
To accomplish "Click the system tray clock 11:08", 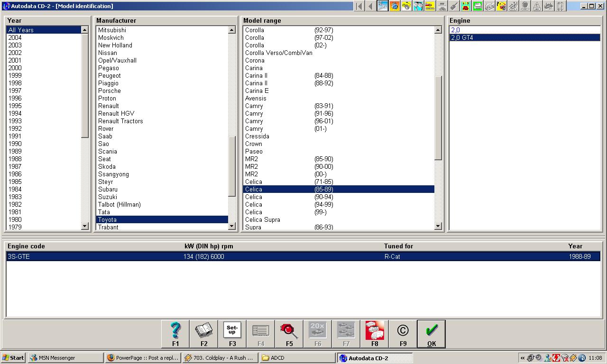I will (x=595, y=358).
